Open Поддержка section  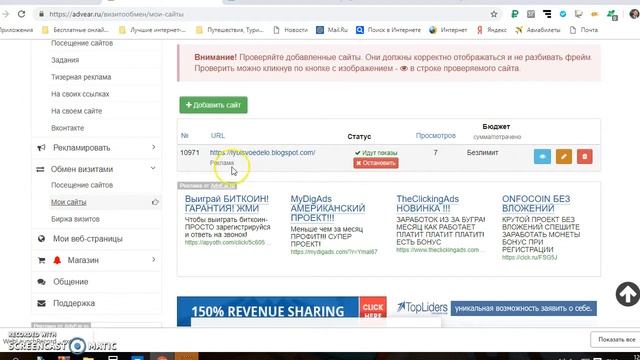coord(73,303)
